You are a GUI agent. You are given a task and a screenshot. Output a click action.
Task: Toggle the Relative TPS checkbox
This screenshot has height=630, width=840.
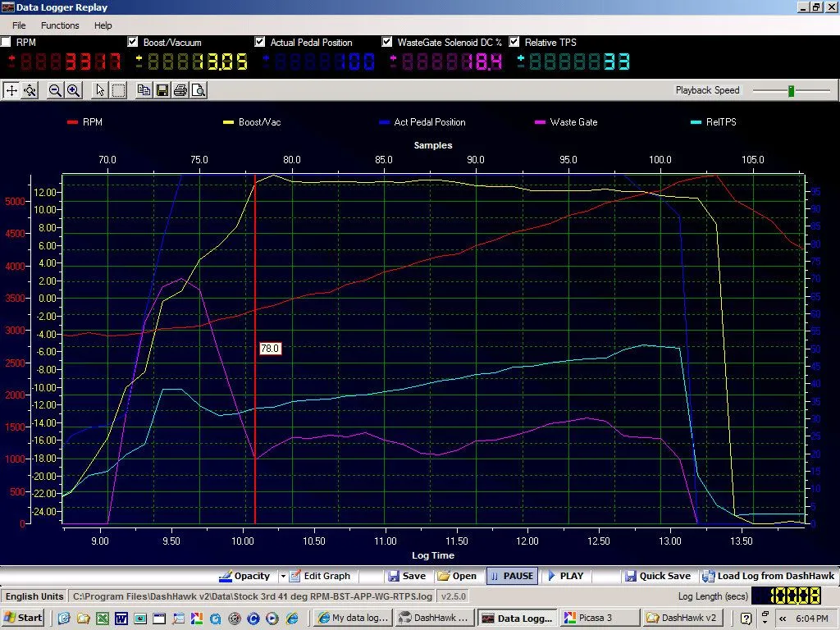pyautogui.click(x=515, y=42)
